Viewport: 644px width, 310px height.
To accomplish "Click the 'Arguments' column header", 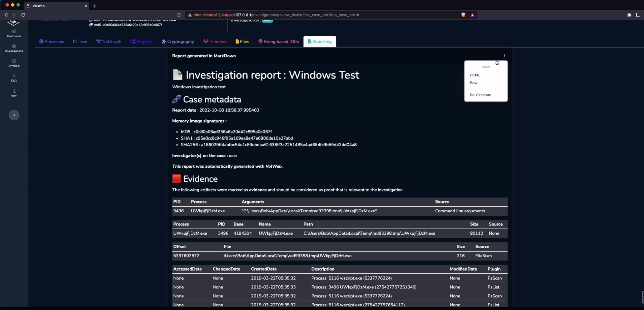I will click(x=253, y=202).
